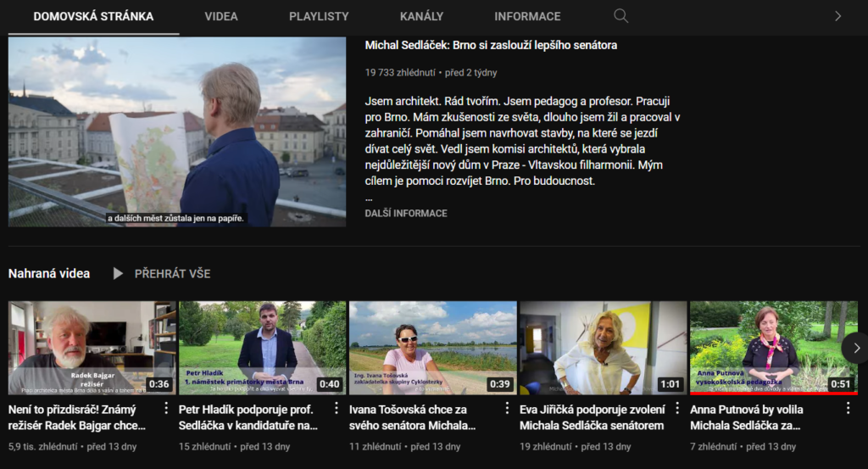Click Přehrát vše button
This screenshot has width=868, height=469.
point(172,274)
